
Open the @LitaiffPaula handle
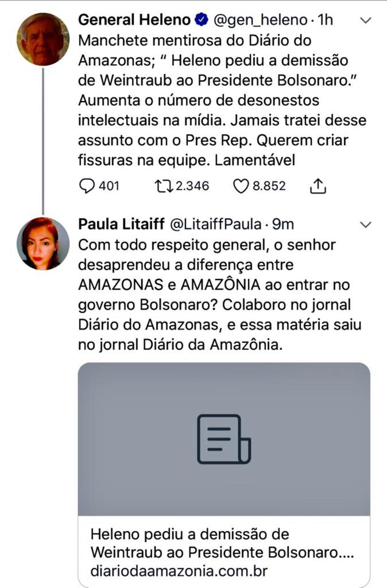(215, 225)
